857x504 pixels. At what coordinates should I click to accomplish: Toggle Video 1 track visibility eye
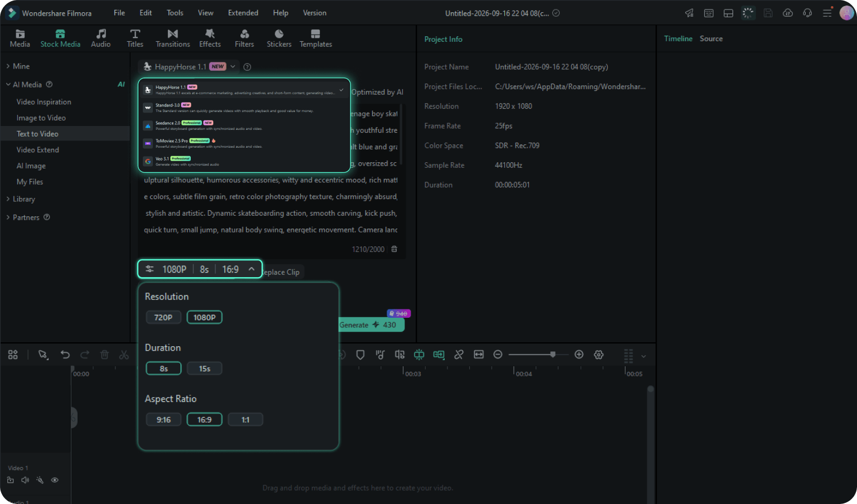(55, 480)
